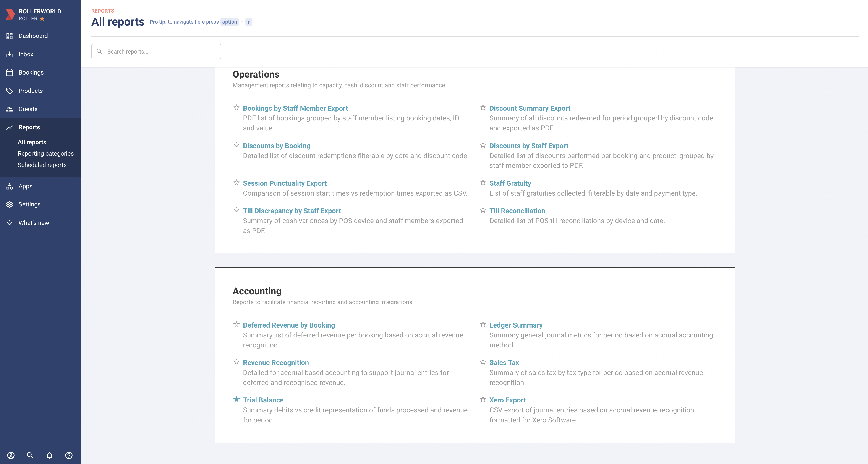The height and width of the screenshot is (464, 868).
Task: Open the Dashboard from the sidebar
Action: coord(33,36)
